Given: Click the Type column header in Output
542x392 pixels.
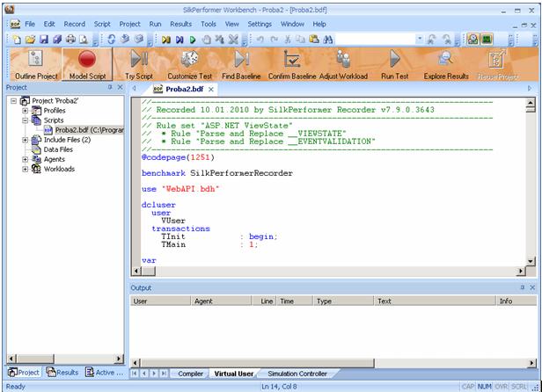Looking at the screenshot, I should tap(343, 301).
